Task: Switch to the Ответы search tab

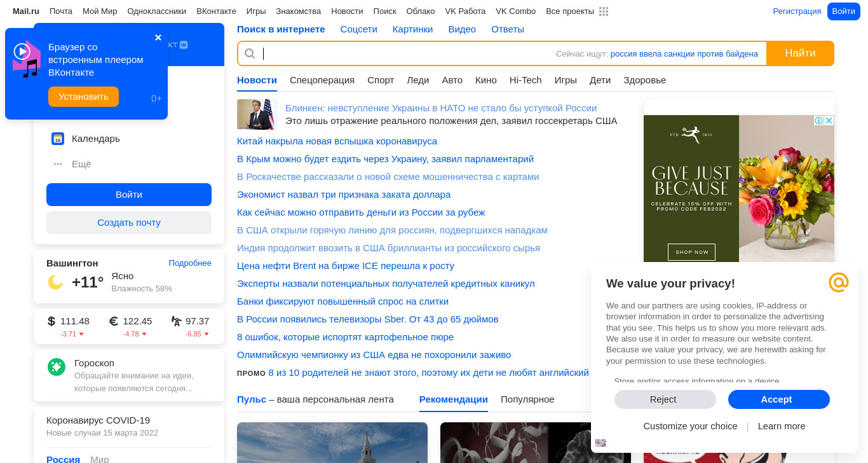Action: (508, 29)
